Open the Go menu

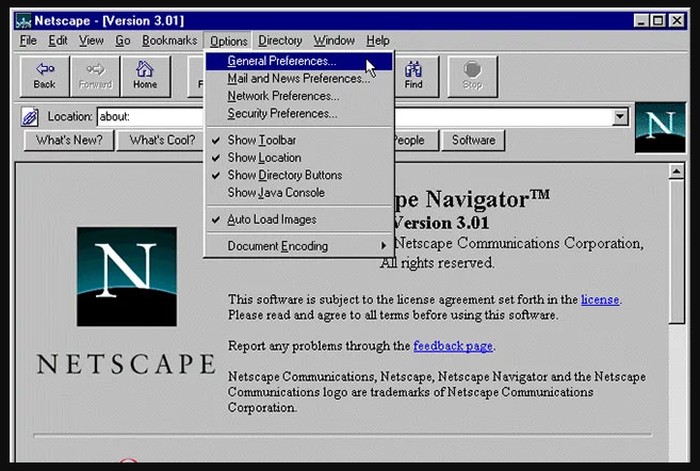123,41
